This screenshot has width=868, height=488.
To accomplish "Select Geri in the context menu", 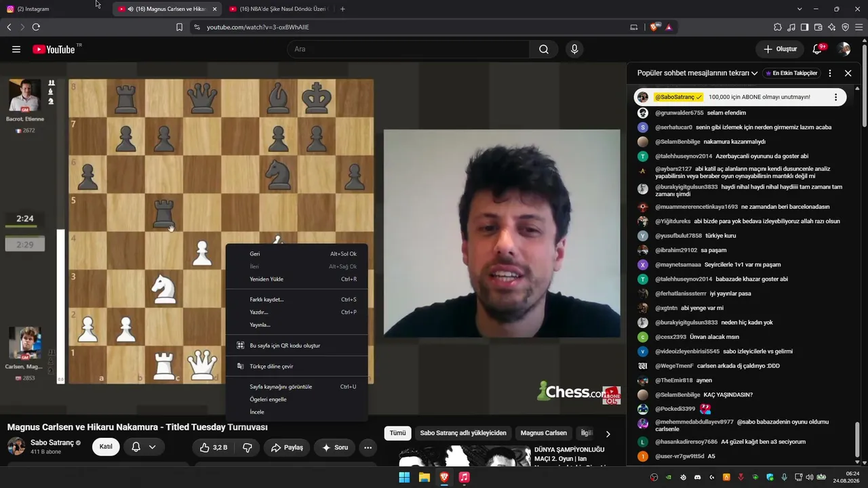I will pos(297,254).
